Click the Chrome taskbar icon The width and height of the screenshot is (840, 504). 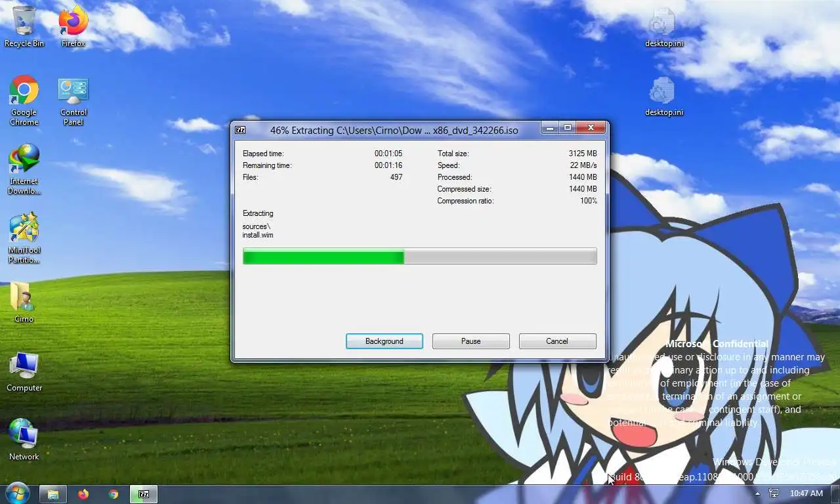point(114,494)
